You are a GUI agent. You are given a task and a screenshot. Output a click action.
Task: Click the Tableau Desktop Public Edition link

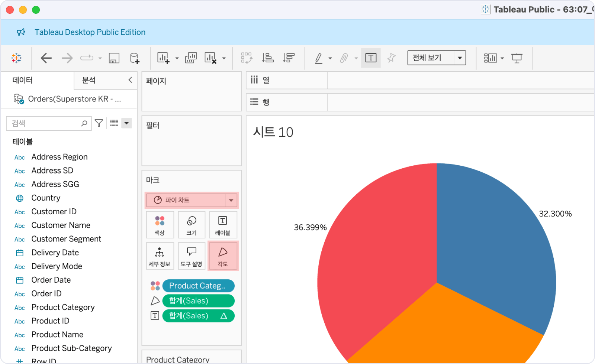click(x=90, y=32)
